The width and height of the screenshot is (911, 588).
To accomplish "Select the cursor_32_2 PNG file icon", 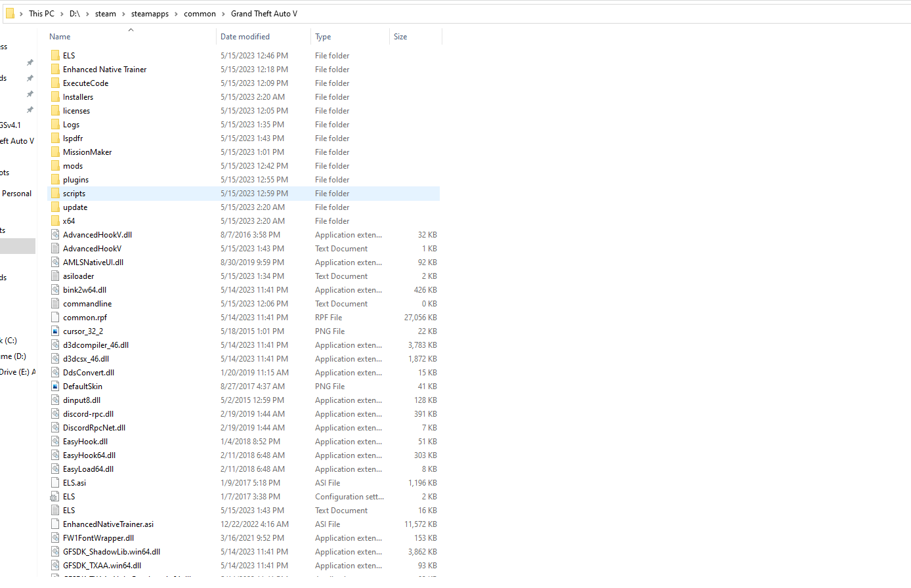I will 55,331.
